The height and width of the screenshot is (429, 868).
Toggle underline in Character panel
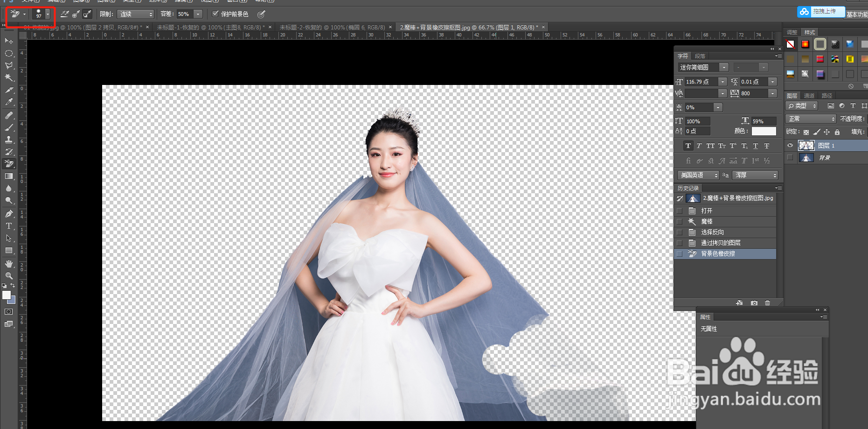point(756,146)
